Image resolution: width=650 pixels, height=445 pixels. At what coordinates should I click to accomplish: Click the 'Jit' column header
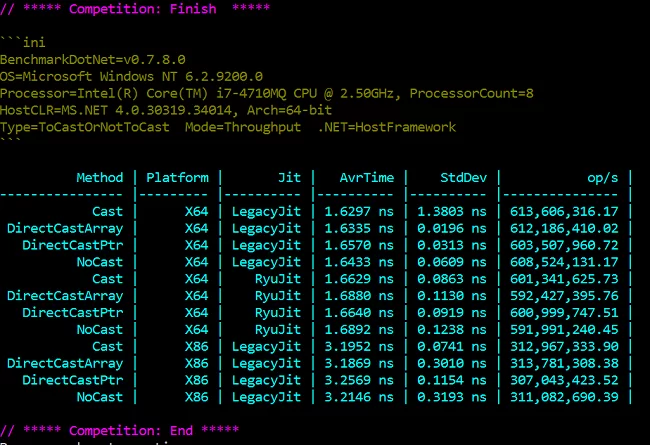(288, 178)
